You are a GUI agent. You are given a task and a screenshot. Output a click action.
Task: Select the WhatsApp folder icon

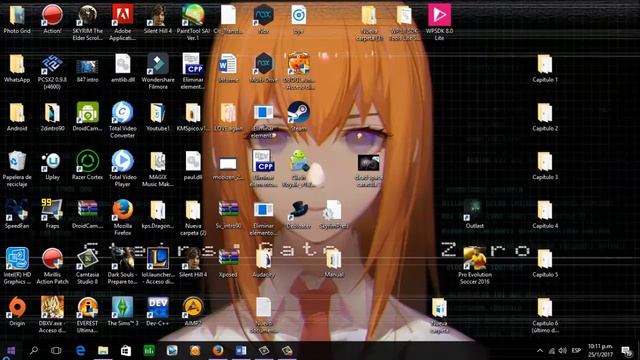click(x=17, y=64)
